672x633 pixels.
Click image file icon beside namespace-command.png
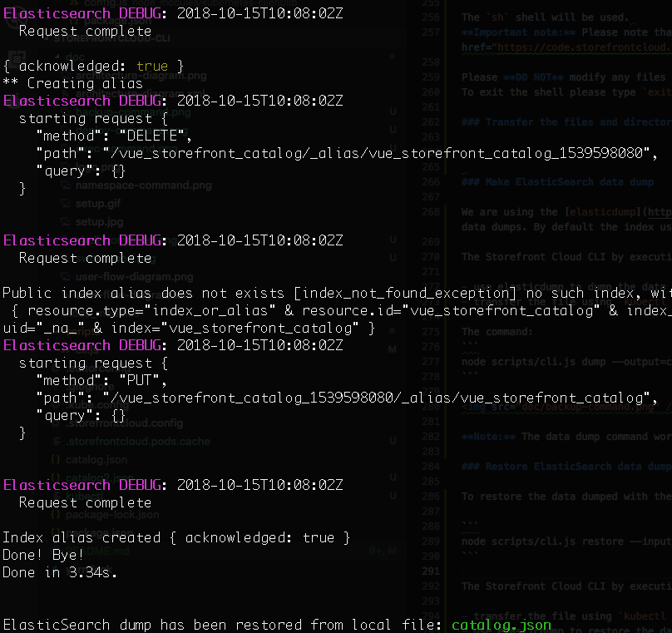click(66, 185)
